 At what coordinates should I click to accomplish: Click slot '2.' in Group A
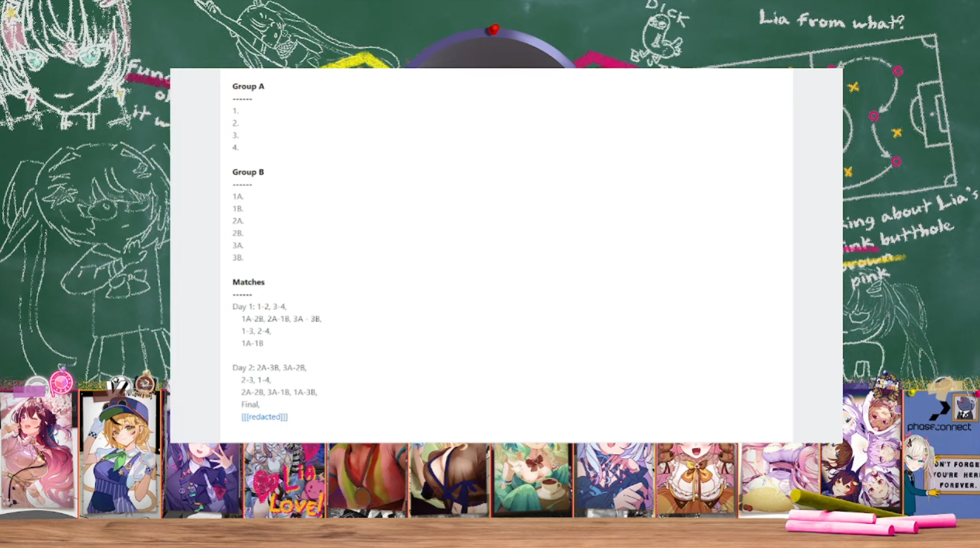235,123
